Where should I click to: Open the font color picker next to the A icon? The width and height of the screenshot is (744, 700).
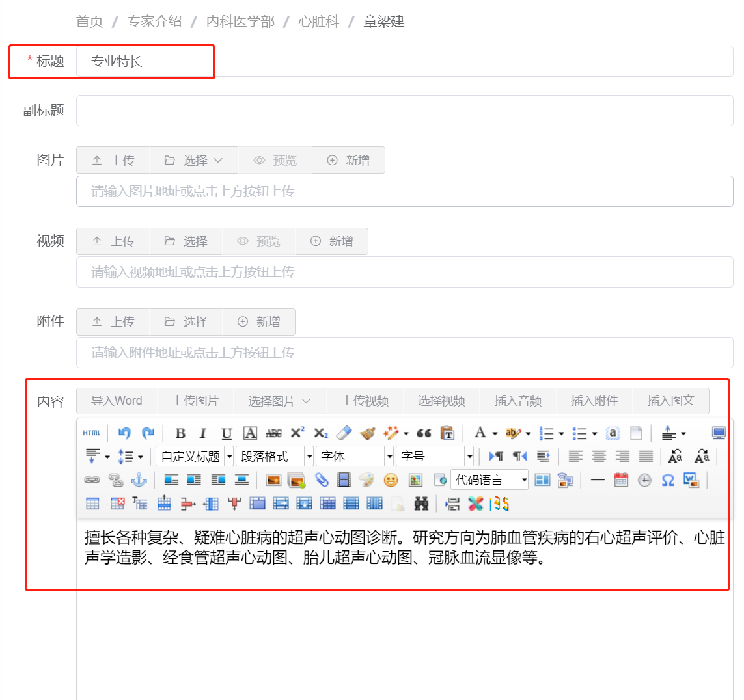tap(495, 433)
